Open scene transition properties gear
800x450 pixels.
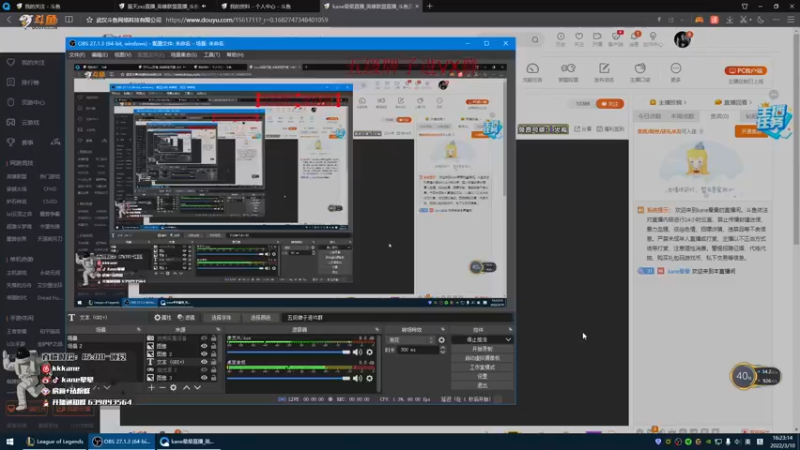441,340
